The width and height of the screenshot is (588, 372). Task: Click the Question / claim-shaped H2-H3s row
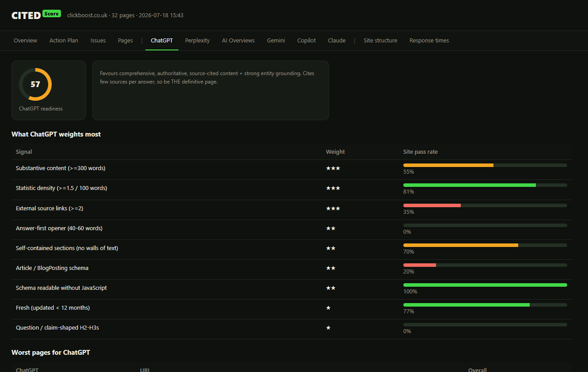click(292, 329)
